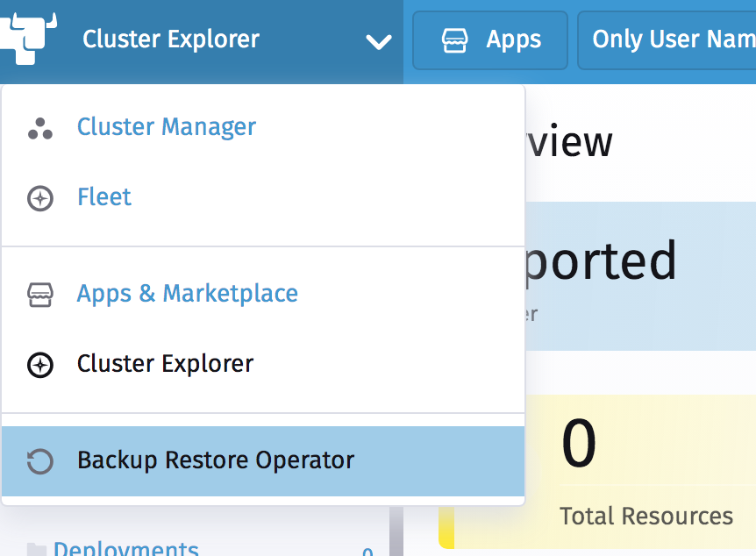Click the Total Resources label
Image resolution: width=756 pixels, height=556 pixels.
[646, 516]
